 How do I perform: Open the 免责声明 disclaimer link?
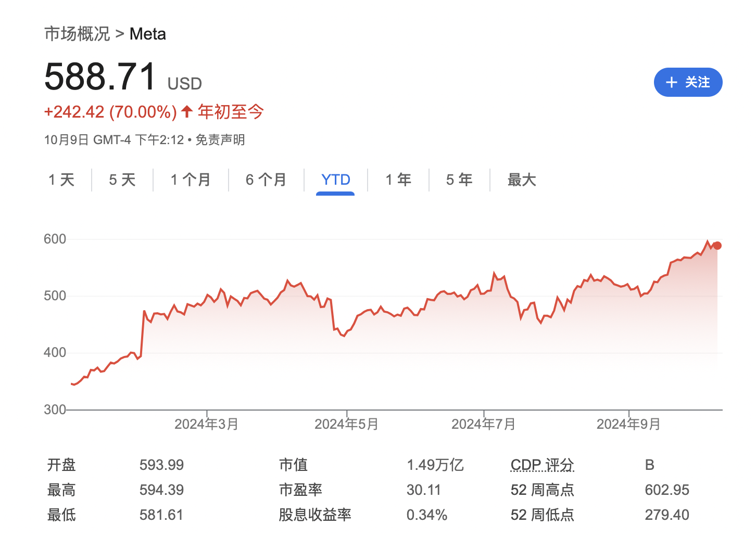pos(220,140)
